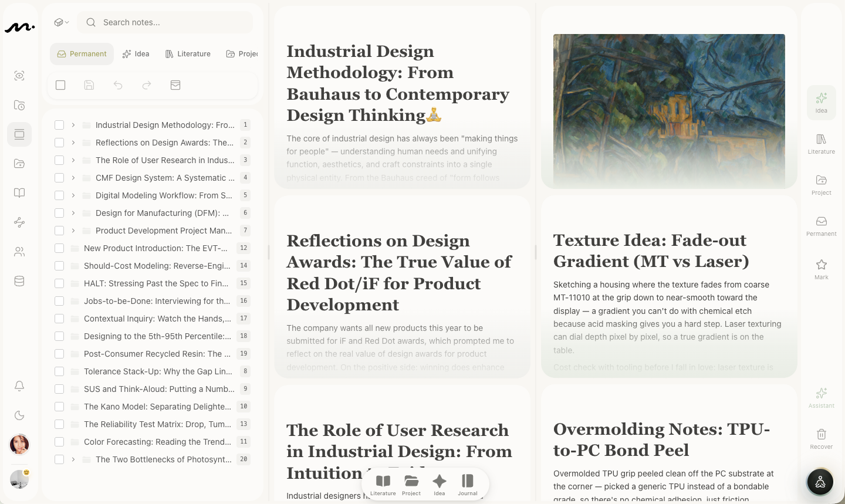Check the Jobs-to-be-Done note checkbox
The height and width of the screenshot is (504, 845).
click(59, 301)
